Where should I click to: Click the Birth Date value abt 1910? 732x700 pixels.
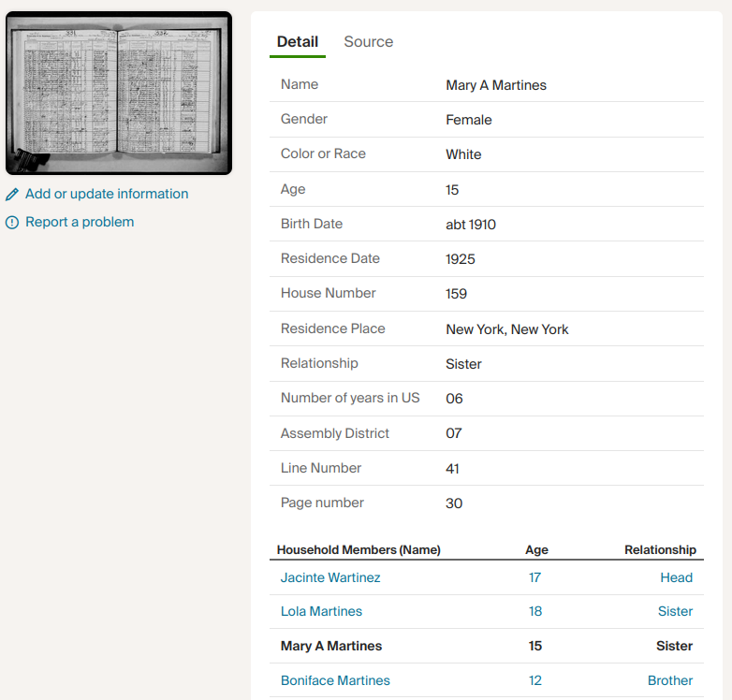point(470,225)
